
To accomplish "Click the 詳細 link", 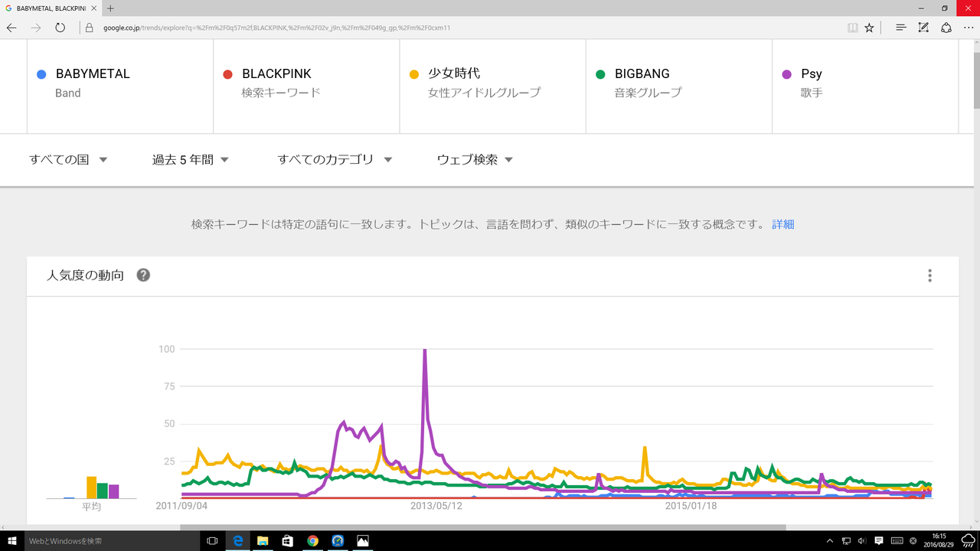I will pos(783,224).
